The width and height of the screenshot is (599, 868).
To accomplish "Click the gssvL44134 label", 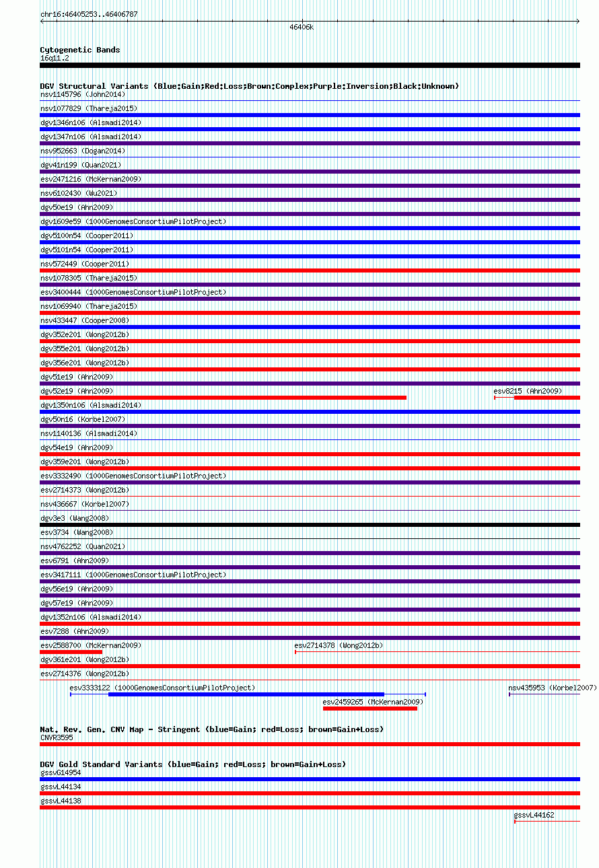I will [61, 787].
